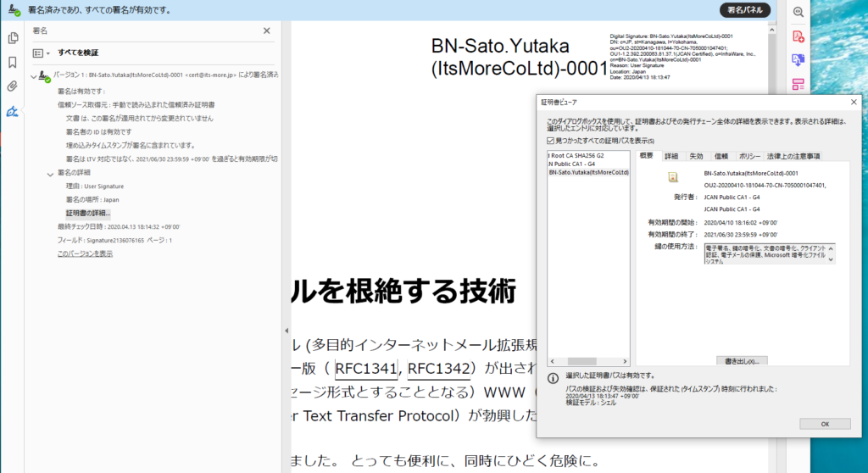Open the Create PDF tool icon

point(798,36)
